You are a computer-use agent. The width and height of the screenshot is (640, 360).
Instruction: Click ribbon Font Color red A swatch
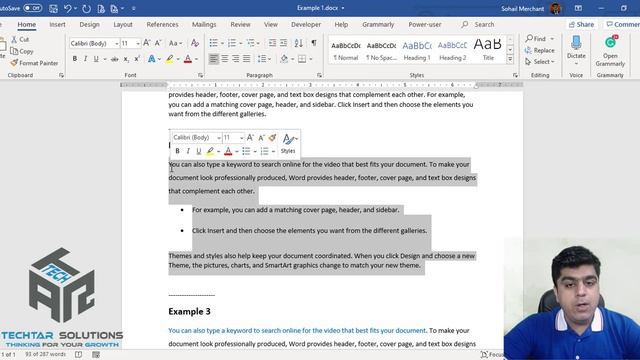tap(188, 59)
